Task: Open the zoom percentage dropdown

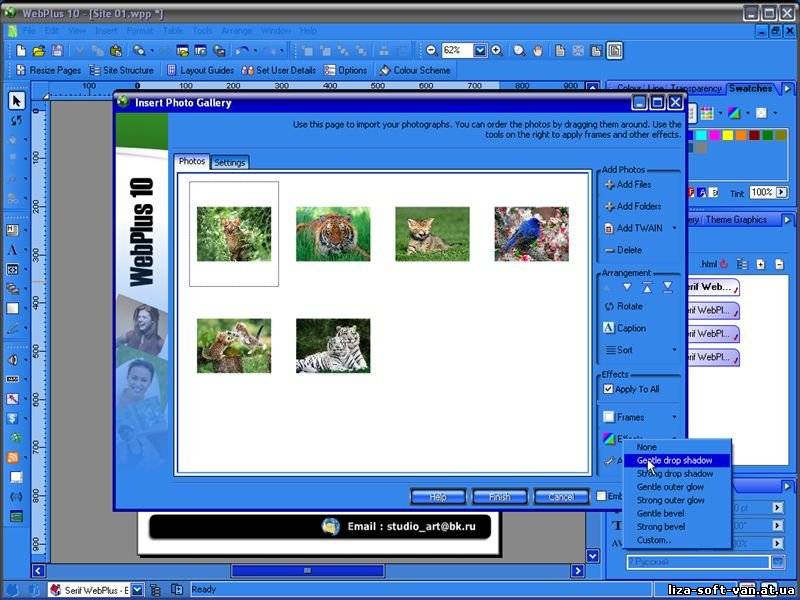Action: coord(480,51)
